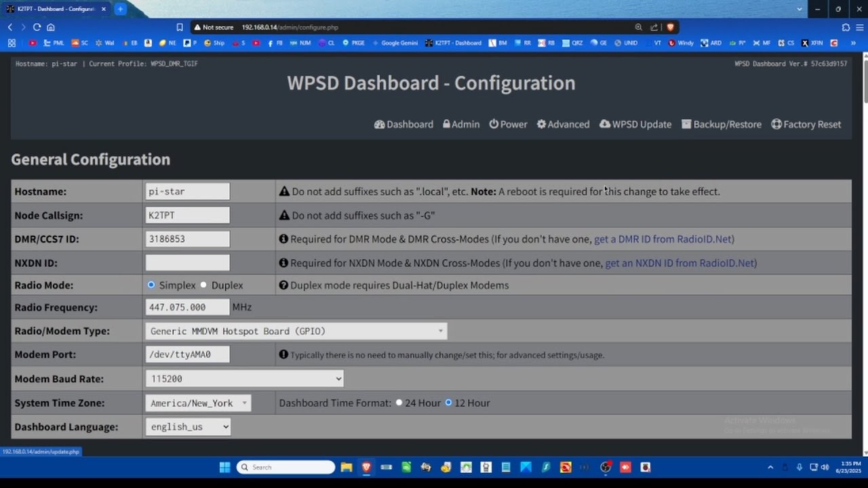Screen dimensions: 868x488
Task: Open the browser extensions puzzle icon
Action: coord(846,27)
